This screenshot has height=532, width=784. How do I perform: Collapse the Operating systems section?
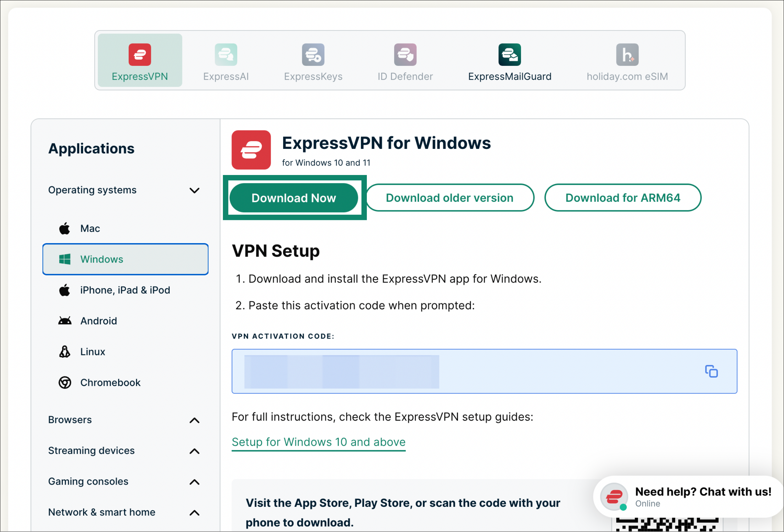194,191
